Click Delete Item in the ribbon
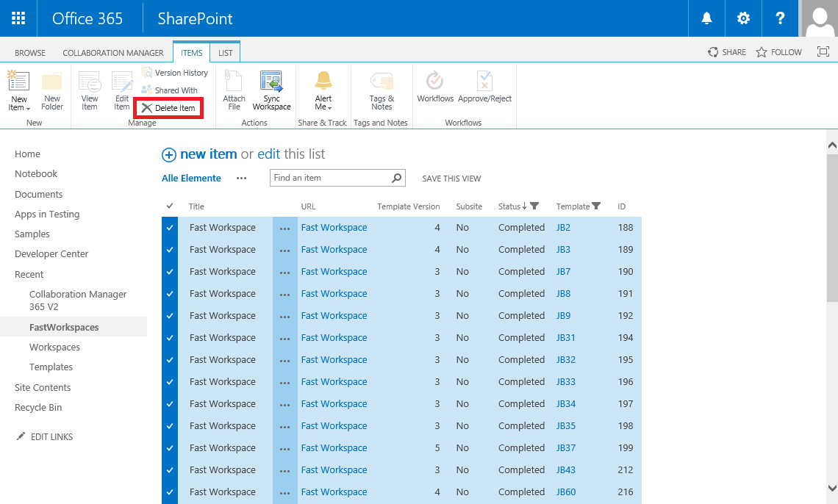838x504 pixels. [x=168, y=108]
